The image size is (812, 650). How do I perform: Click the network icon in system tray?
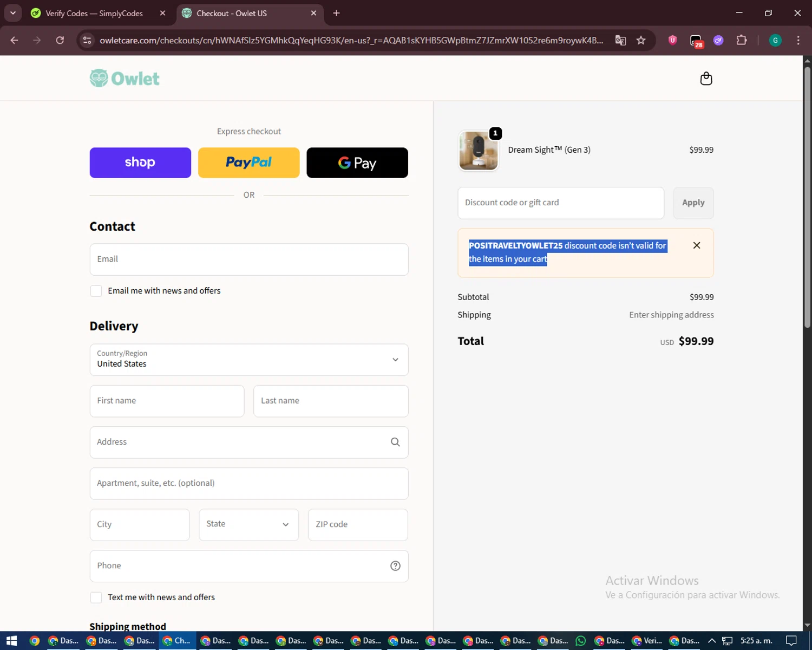click(727, 641)
